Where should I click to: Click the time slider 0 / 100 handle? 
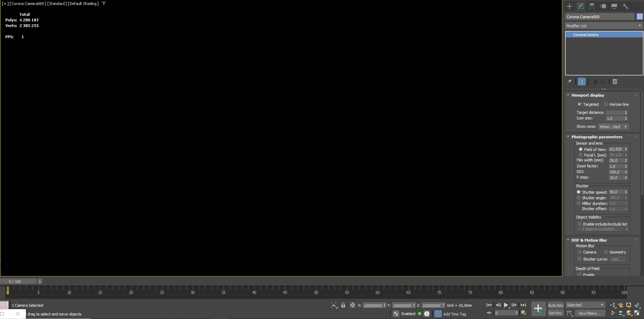pos(18,281)
